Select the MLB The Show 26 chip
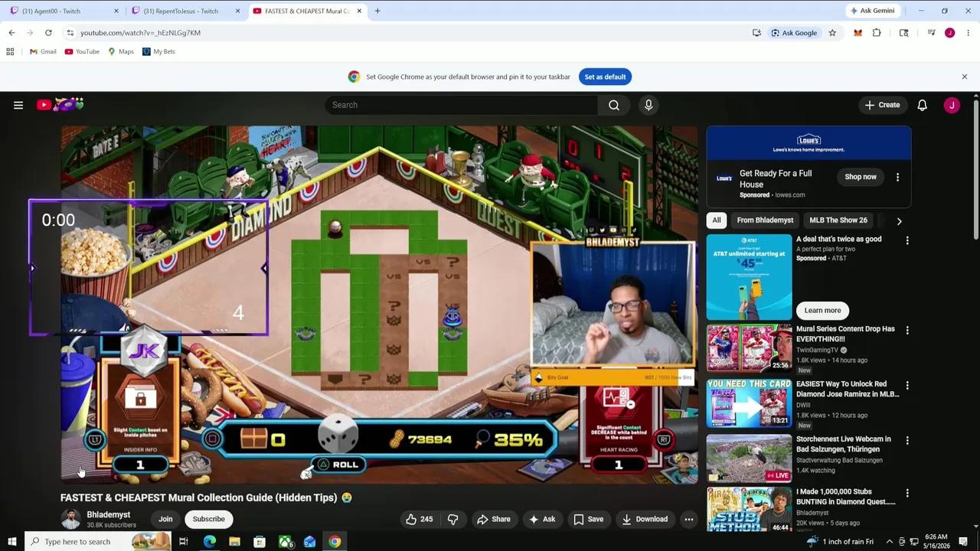 pyautogui.click(x=838, y=220)
